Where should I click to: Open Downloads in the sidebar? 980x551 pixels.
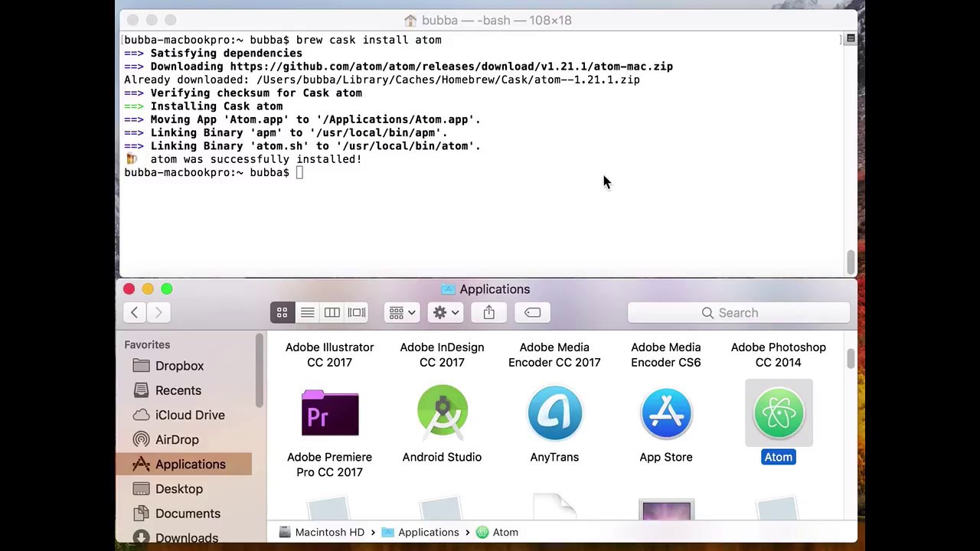184,537
